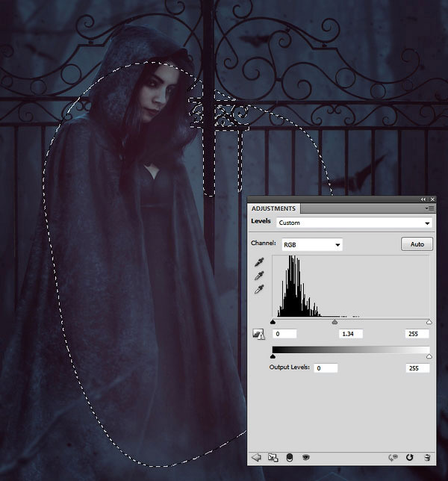
Task: Toggle clip to layer icon
Action: (x=290, y=458)
